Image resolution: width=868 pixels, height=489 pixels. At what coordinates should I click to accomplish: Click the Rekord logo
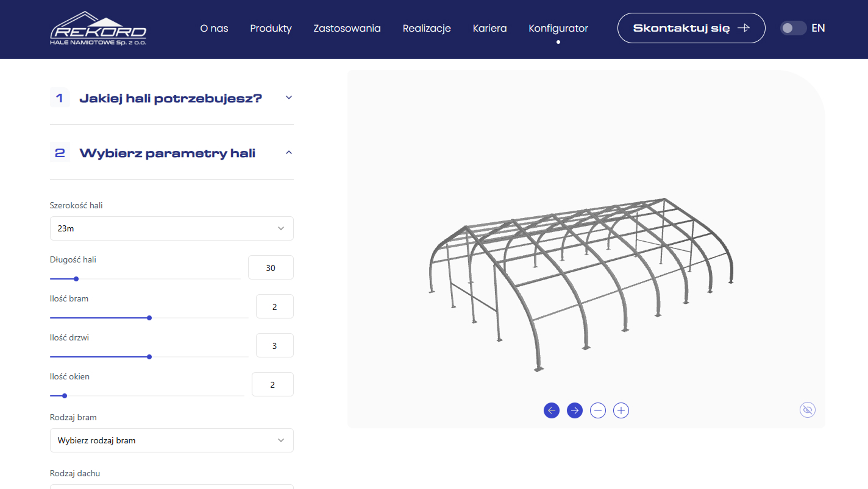coord(98,29)
